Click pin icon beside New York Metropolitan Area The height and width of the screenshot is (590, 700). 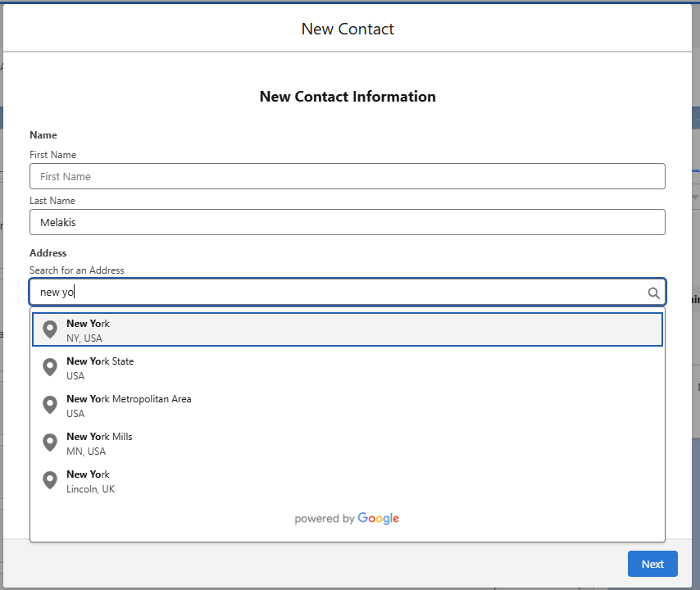pos(50,405)
